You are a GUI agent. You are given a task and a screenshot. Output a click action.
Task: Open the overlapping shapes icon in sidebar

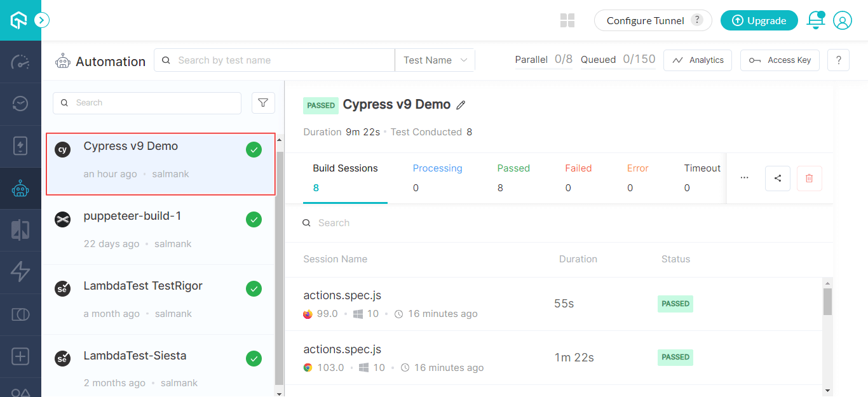[x=20, y=314]
